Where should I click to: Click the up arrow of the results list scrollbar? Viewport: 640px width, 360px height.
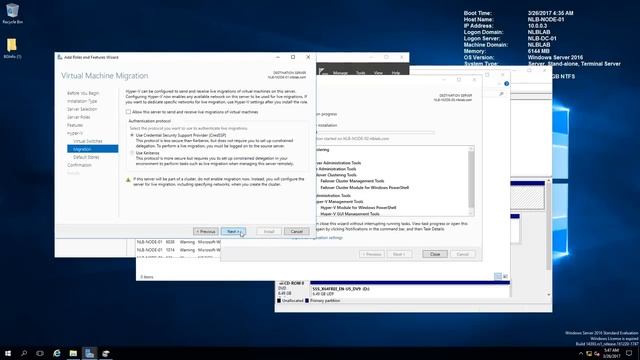(471, 149)
